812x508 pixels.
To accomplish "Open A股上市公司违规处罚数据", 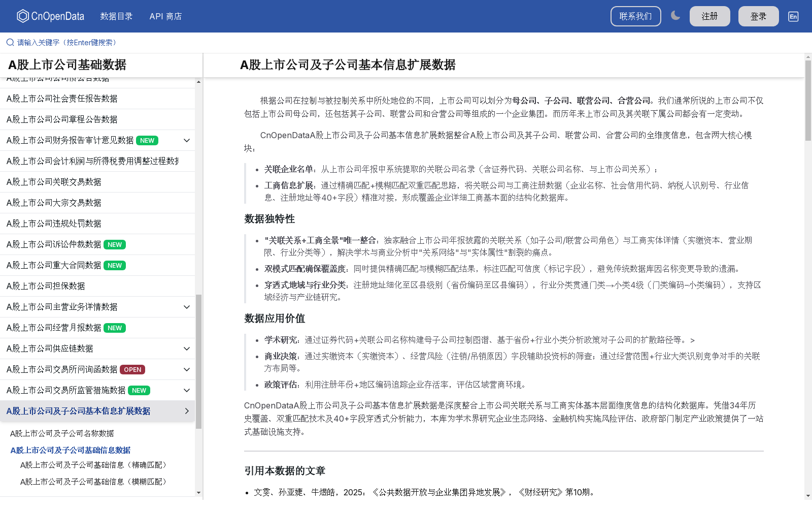I will (x=97, y=224).
